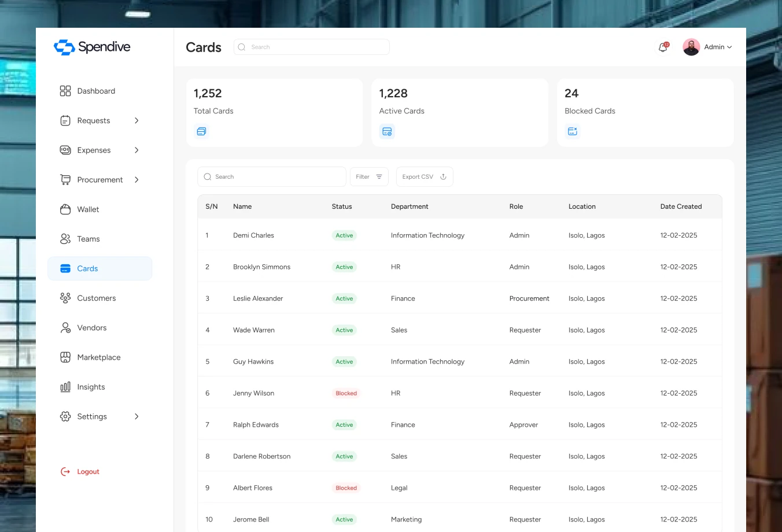Click the Customers sidebar icon
This screenshot has width=782, height=532.
[65, 298]
